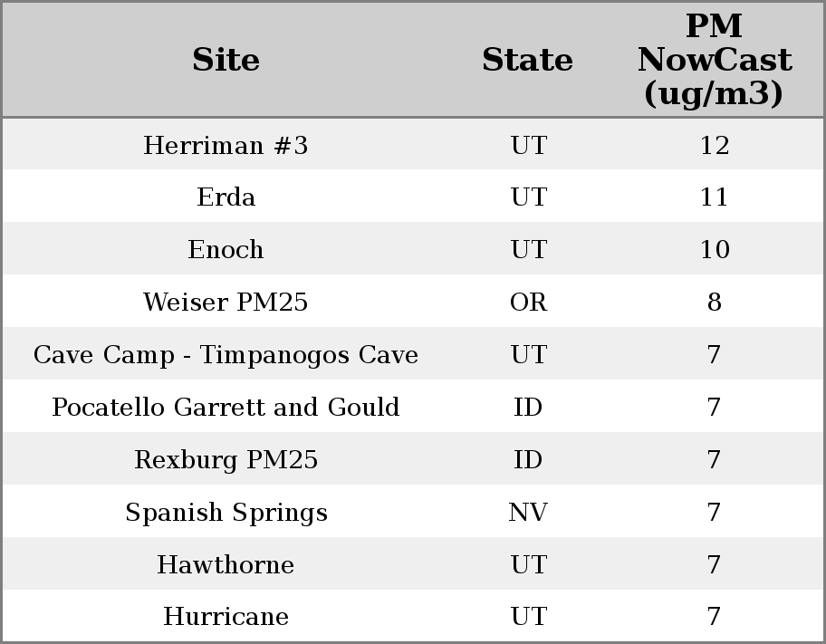Click the Rexburg PM25 site

coord(226,460)
